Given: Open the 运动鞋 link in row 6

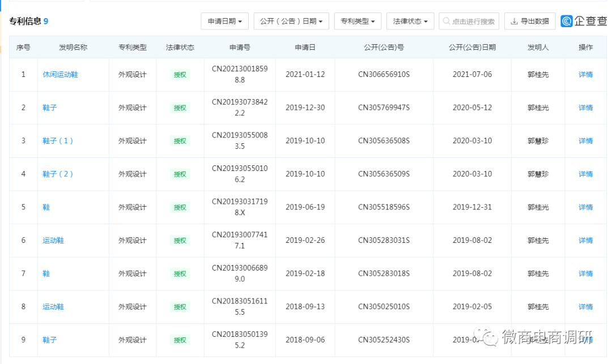Looking at the screenshot, I should [53, 241].
